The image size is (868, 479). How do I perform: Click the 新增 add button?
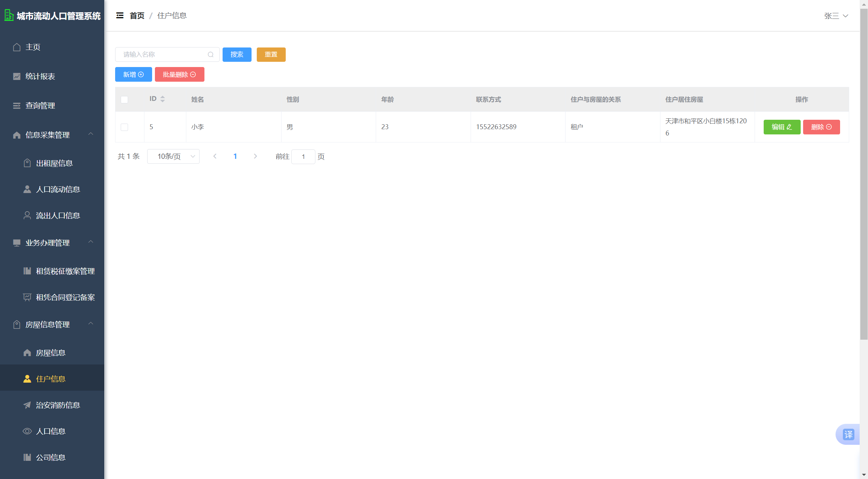[134, 74]
